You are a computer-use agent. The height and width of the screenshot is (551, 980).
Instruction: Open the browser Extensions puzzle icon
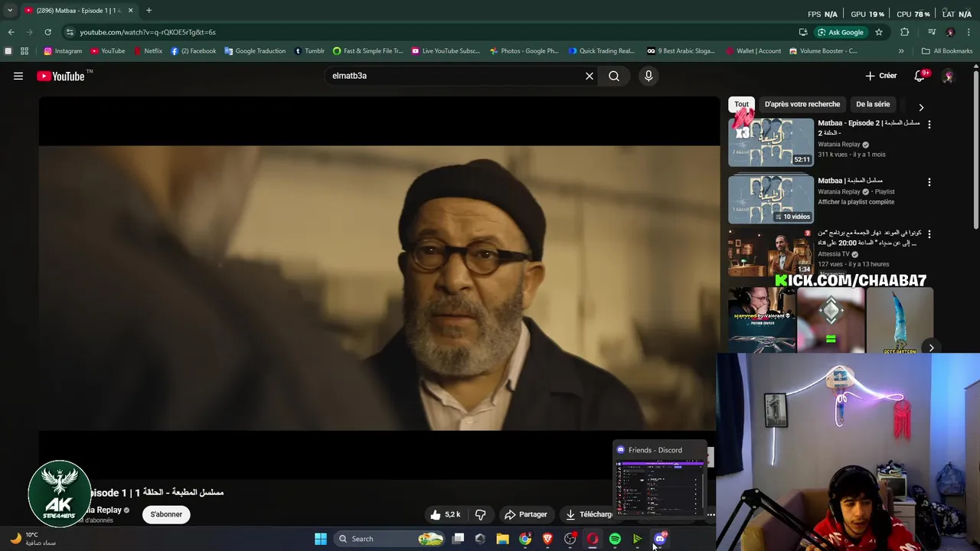click(905, 32)
